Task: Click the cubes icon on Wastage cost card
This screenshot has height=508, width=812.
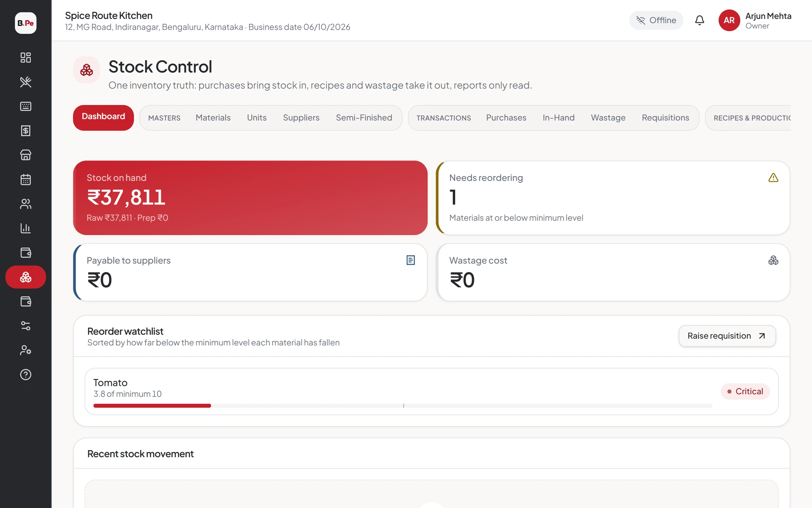Action: (773, 260)
